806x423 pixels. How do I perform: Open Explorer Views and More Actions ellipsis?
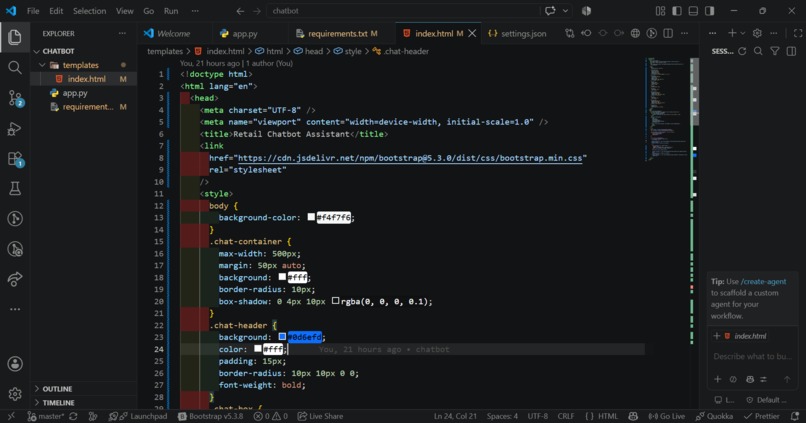[122, 33]
